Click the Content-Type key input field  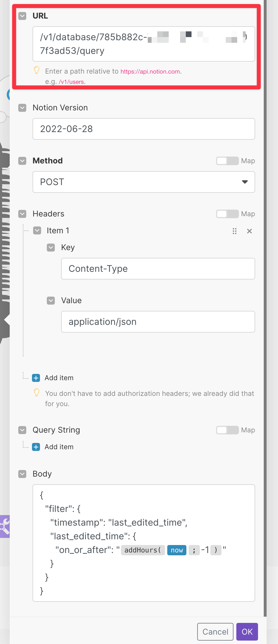point(158,269)
